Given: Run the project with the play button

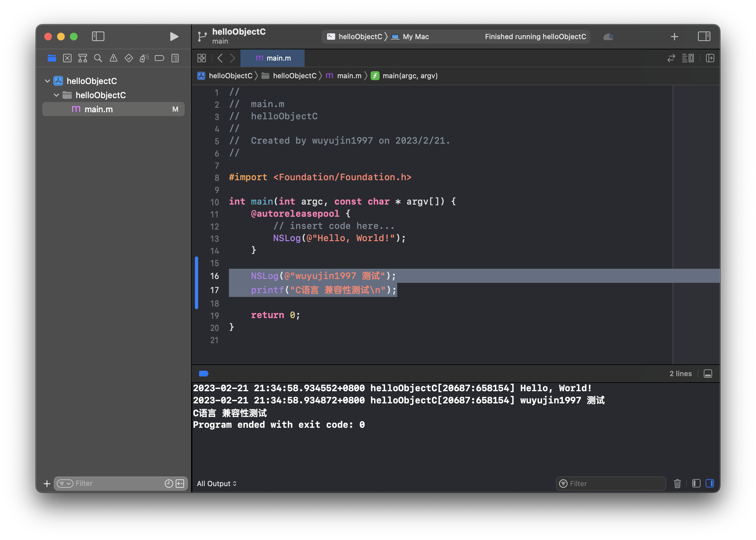Looking at the screenshot, I should click(174, 36).
